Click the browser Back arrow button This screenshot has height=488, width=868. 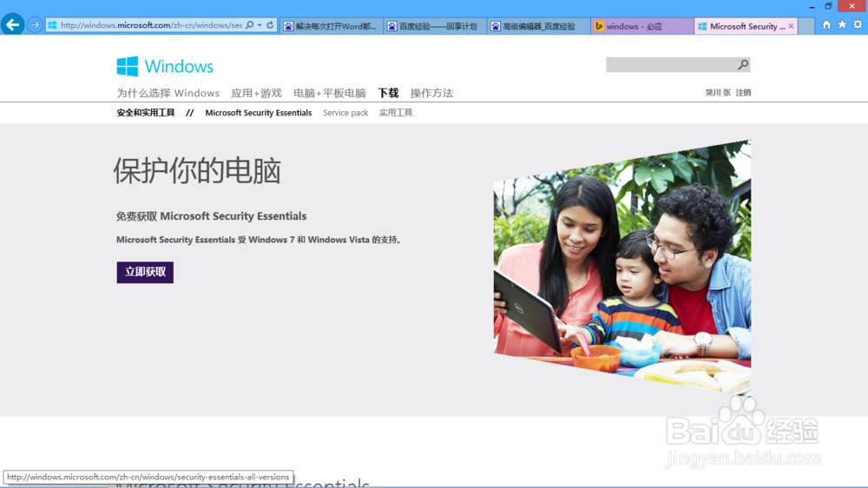[x=12, y=24]
